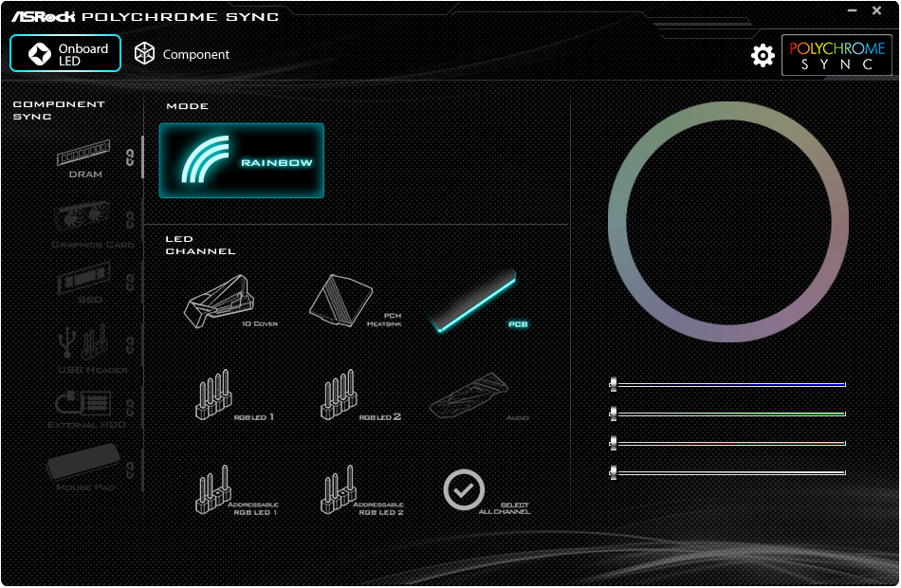Select the PCH Heatsink LED channel
The width and height of the screenshot is (901, 588).
click(355, 302)
